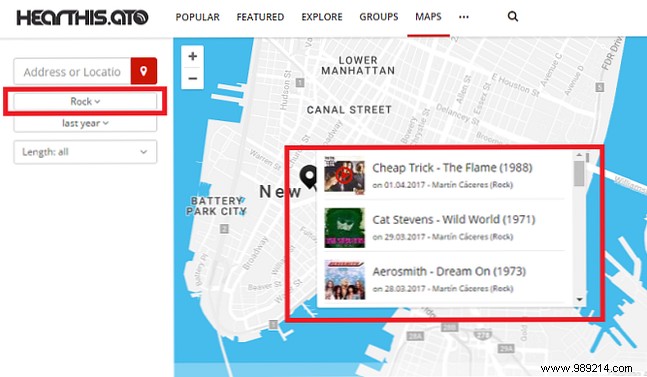The image size is (647, 377).
Task: Select the Maps tab
Action: click(428, 17)
